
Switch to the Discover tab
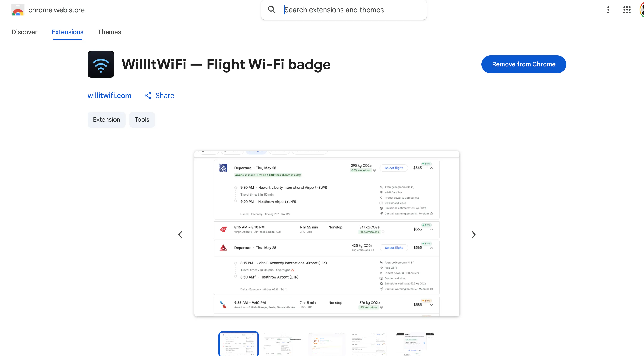click(x=24, y=32)
